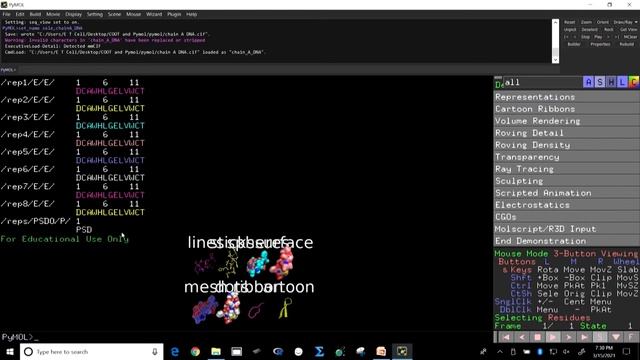The image size is (640, 360).
Task: Select CGOs demo entry
Action: [567, 217]
